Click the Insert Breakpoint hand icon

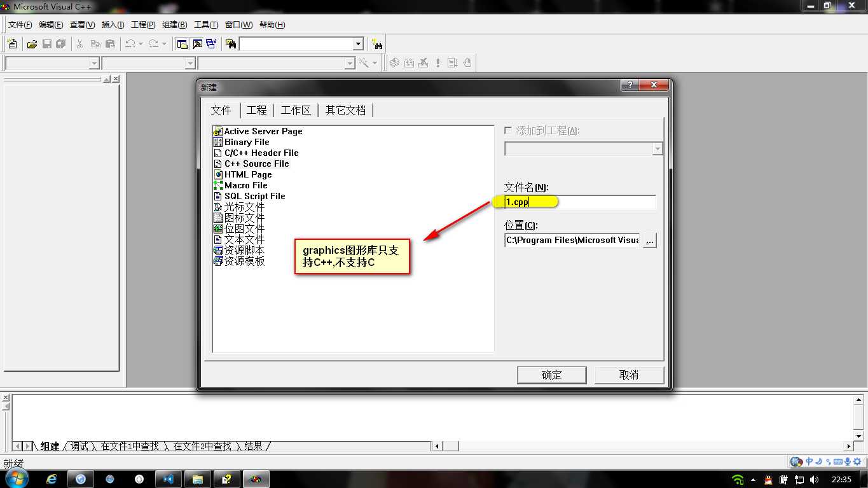click(467, 63)
